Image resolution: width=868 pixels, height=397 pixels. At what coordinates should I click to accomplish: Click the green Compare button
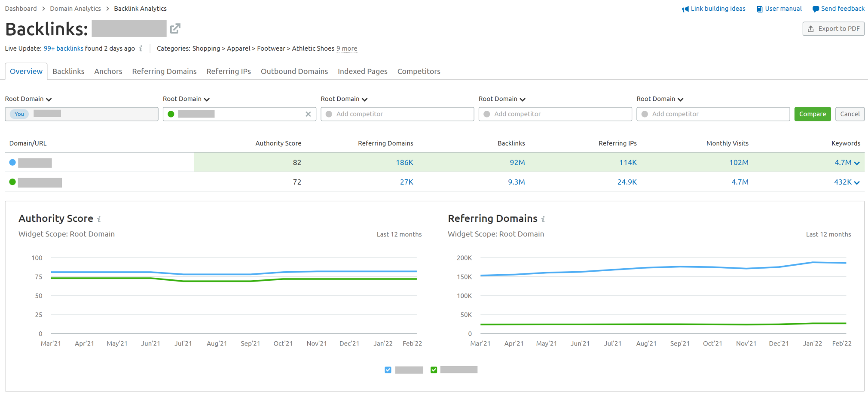pyautogui.click(x=813, y=114)
